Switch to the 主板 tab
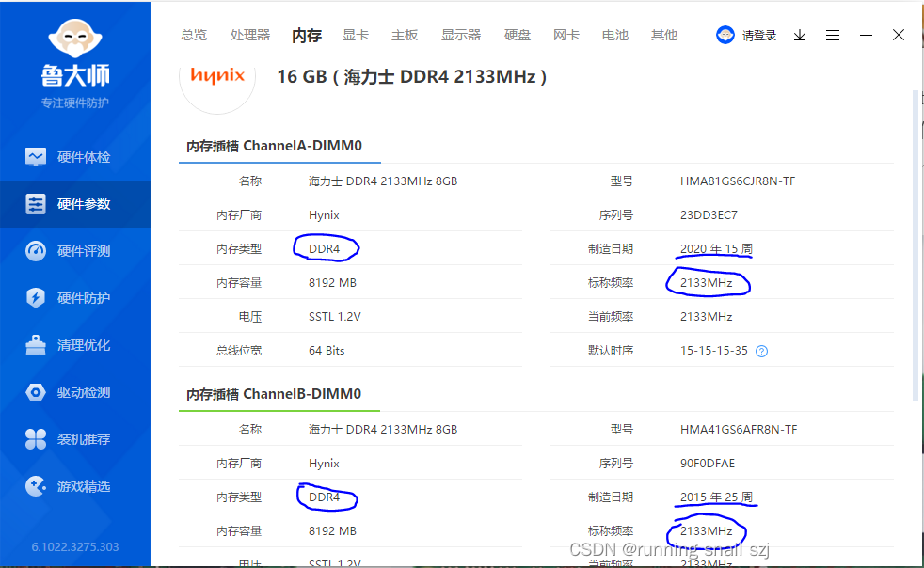 click(405, 36)
